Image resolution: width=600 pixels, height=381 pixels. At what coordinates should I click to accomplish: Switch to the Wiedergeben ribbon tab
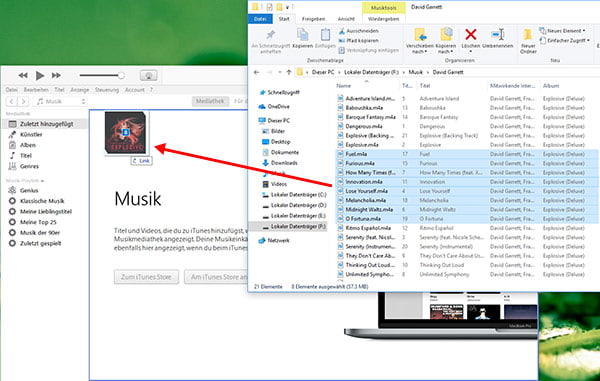pos(383,19)
